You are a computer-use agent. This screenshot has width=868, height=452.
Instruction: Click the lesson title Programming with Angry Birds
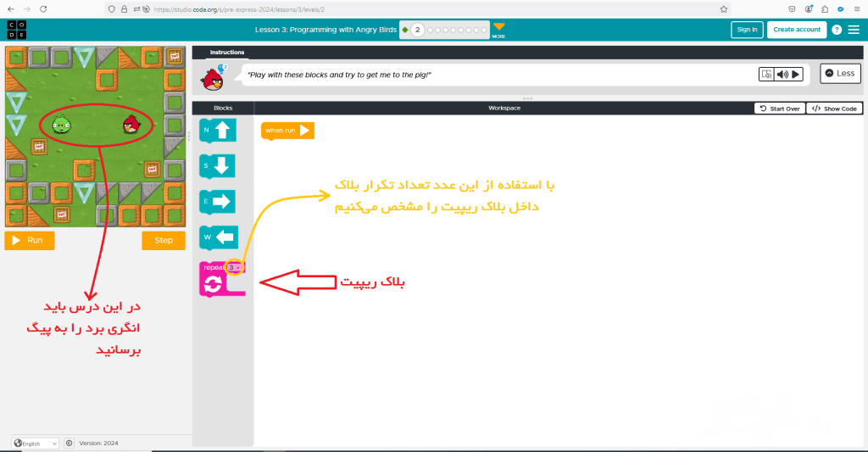click(326, 30)
